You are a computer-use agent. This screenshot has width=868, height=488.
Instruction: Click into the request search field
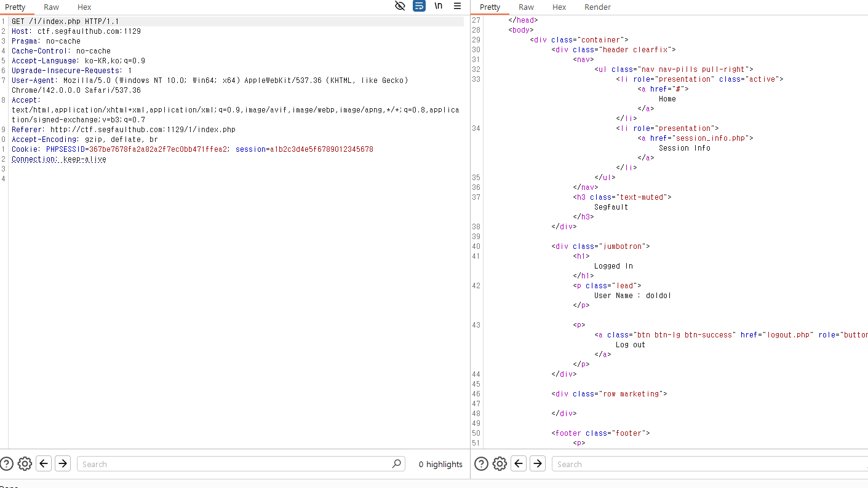pyautogui.click(x=234, y=464)
